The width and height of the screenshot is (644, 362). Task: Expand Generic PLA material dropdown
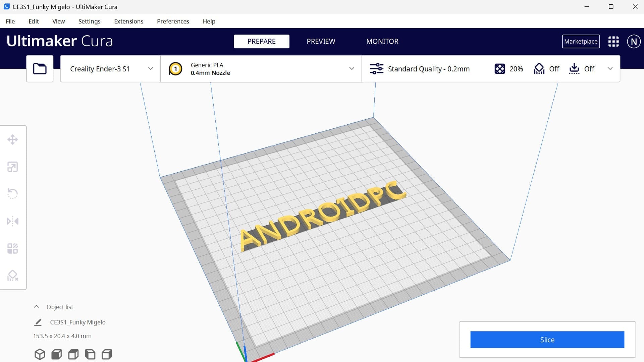coord(352,69)
